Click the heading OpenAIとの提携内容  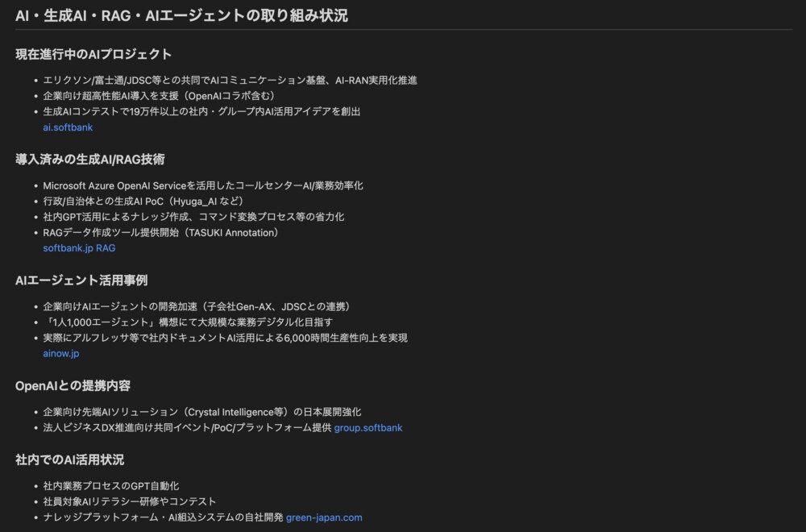[73, 386]
